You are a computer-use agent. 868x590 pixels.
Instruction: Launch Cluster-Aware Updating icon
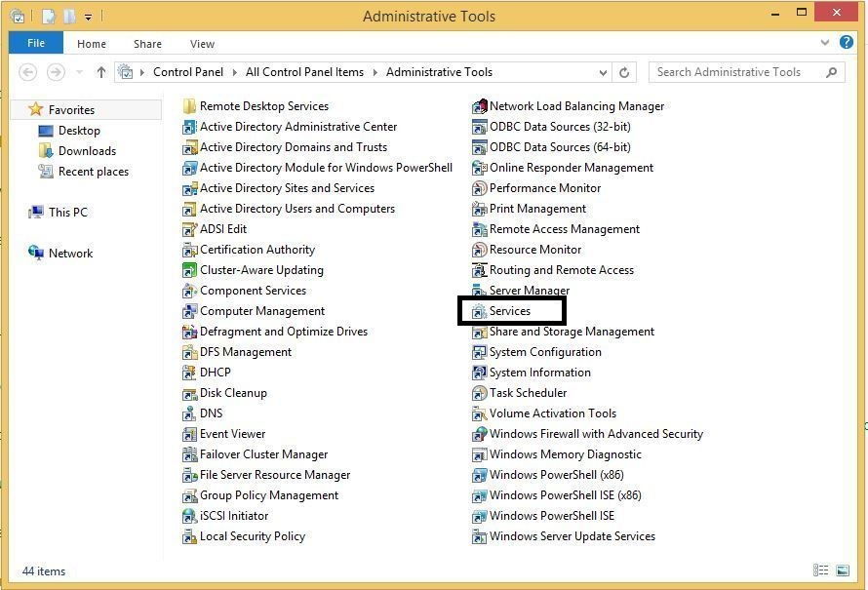click(x=190, y=270)
